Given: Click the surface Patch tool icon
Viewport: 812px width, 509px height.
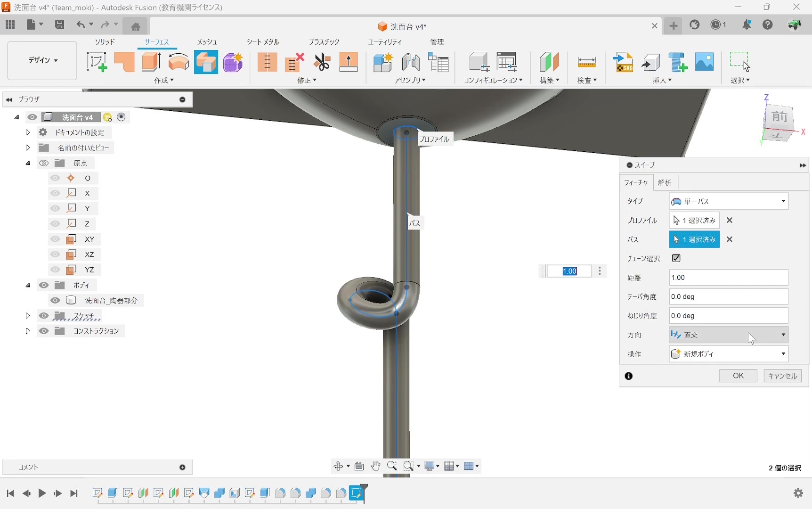Looking at the screenshot, I should [x=124, y=62].
